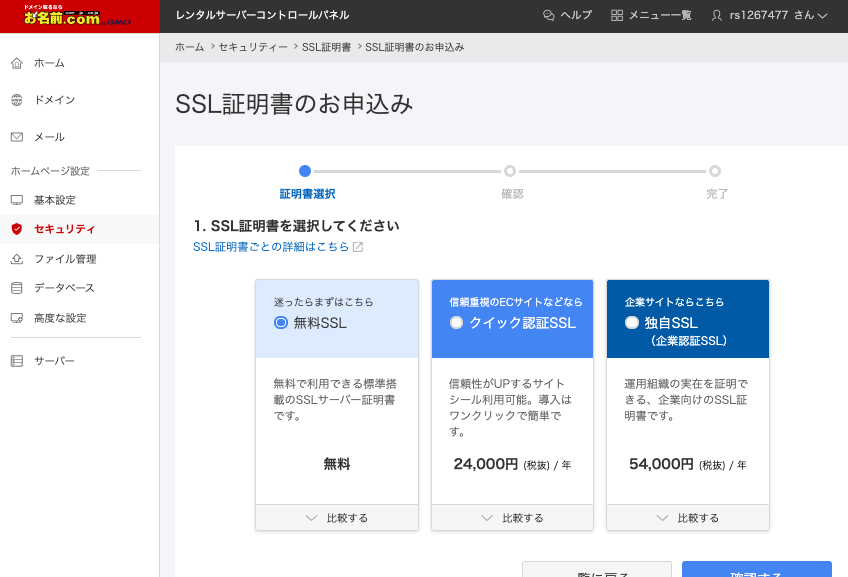Click the セキュリティー breadcrumb link

point(252,47)
